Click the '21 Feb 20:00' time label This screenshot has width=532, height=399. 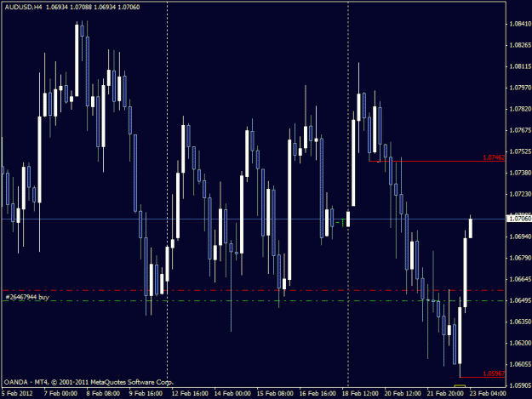(x=445, y=393)
